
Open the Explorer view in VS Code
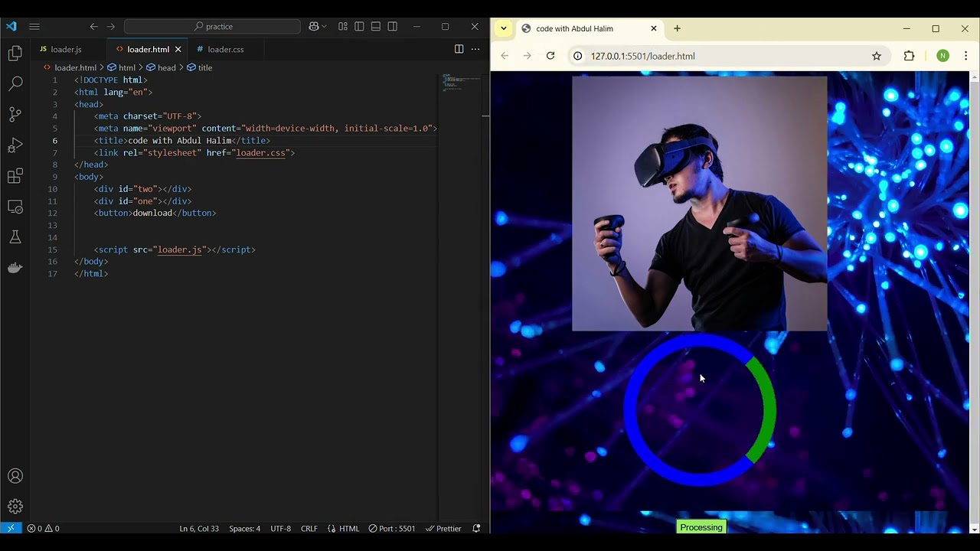click(x=15, y=54)
